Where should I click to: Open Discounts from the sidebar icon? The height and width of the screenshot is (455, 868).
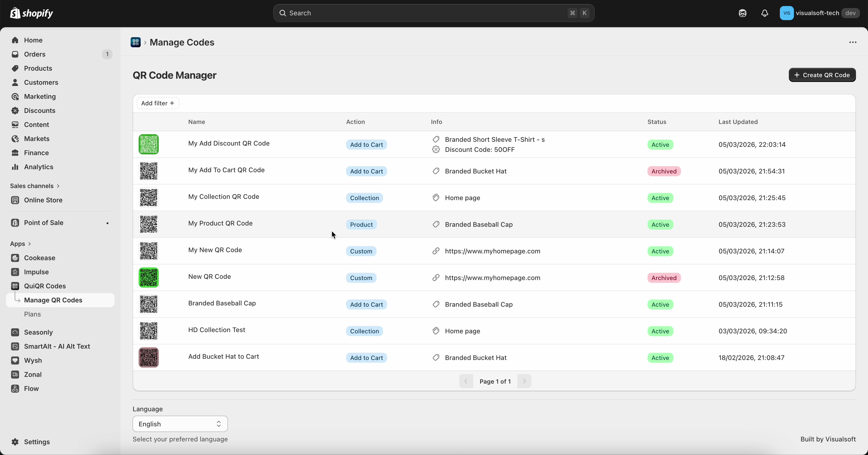click(16, 110)
